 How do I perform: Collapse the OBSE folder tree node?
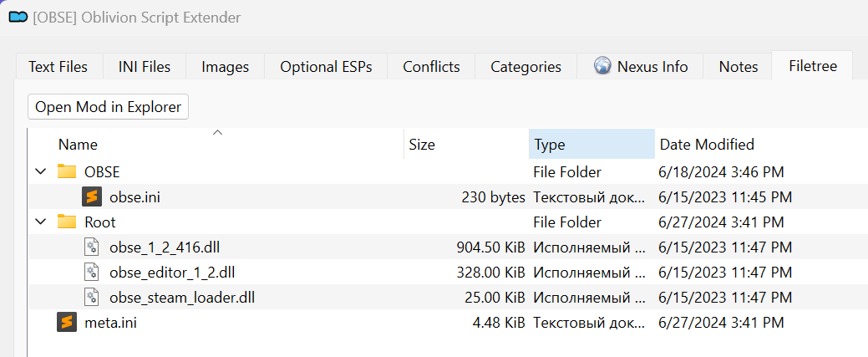pyautogui.click(x=40, y=171)
